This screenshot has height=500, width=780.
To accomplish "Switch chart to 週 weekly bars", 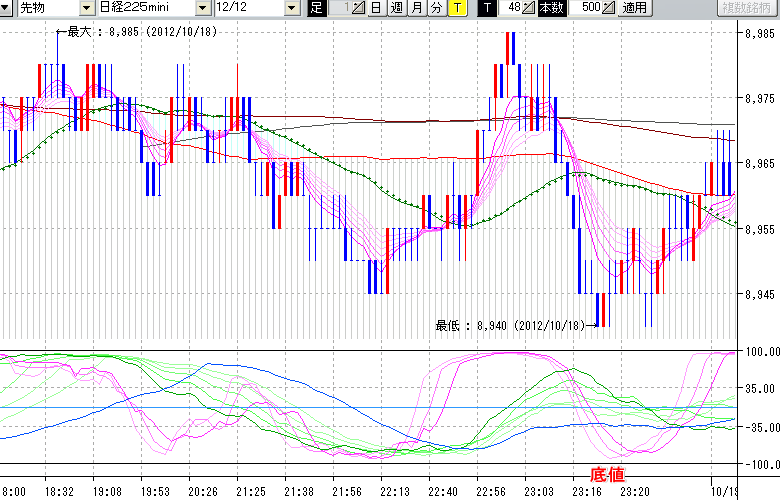I will coord(396,8).
